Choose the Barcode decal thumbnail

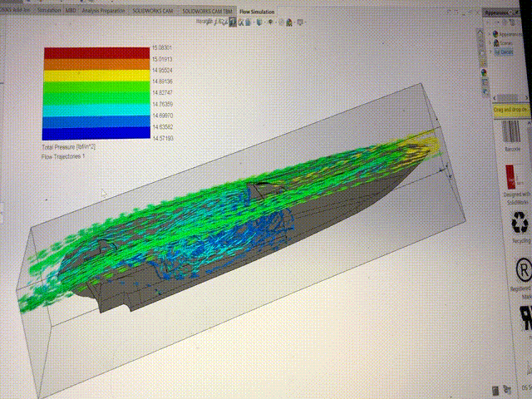click(511, 131)
